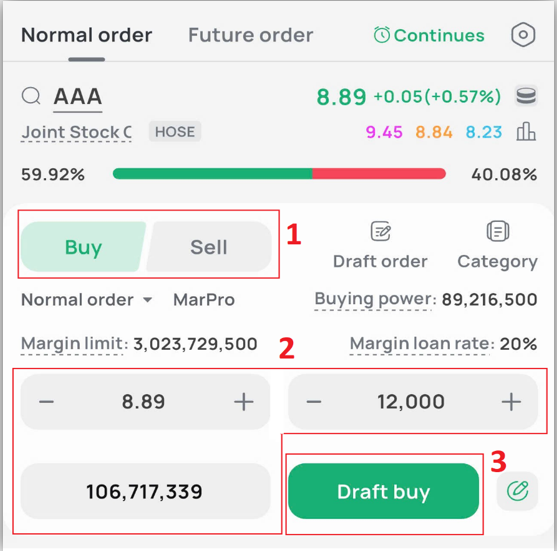This screenshot has height=551, width=557.
Task: Click the Draft order icon
Action: pos(380,231)
